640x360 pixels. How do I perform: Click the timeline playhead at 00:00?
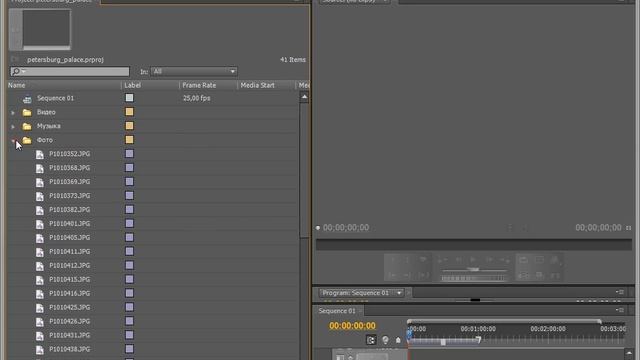(x=409, y=334)
